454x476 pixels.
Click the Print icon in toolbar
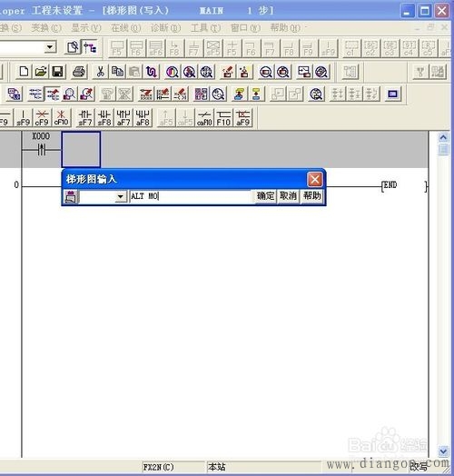(79, 72)
